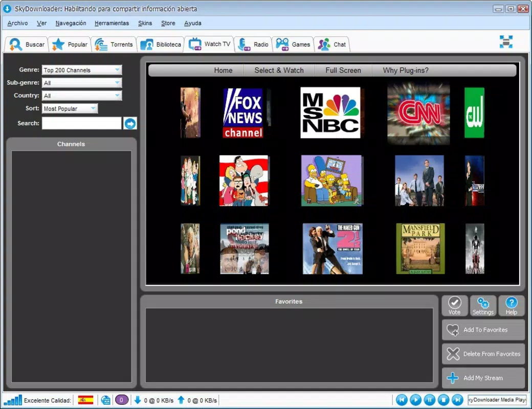Select the Family Guy thumbnail
This screenshot has width=532, height=409.
point(190,180)
